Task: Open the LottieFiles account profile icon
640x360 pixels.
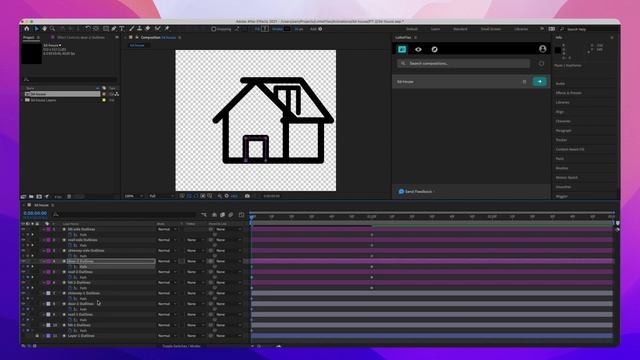Action: [x=542, y=49]
